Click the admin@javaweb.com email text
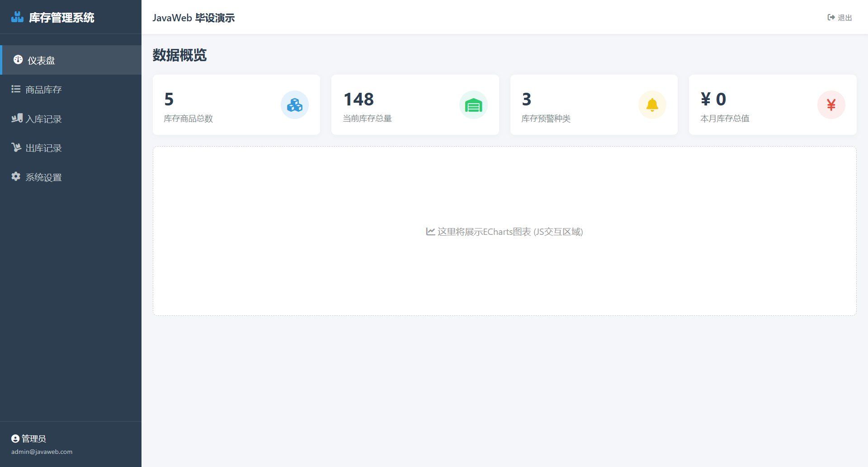Screen dimensions: 868x467 [42, 452]
